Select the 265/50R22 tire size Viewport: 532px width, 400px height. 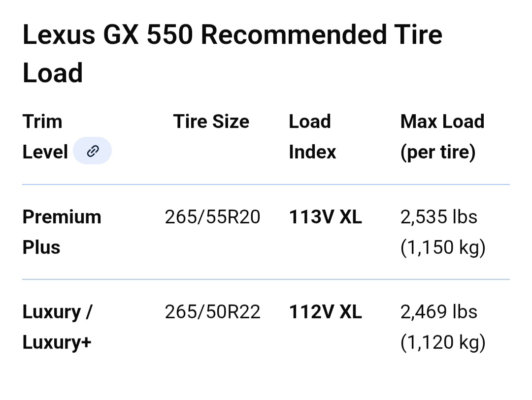click(212, 312)
